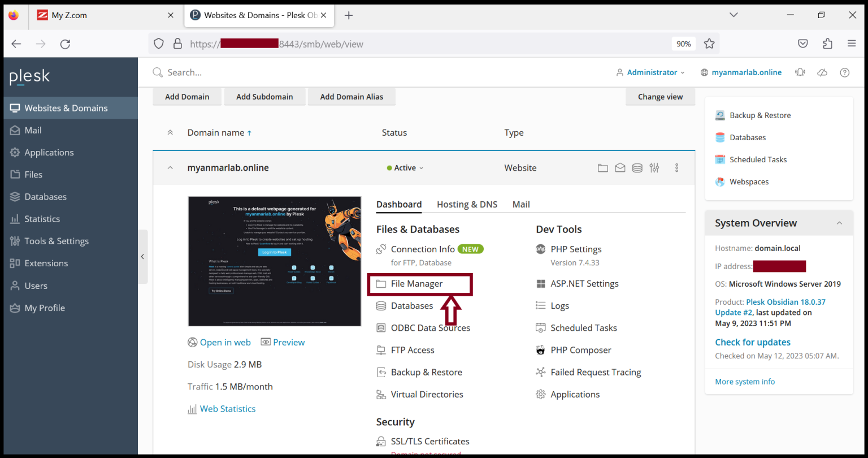
Task: Select the Dashboard tab
Action: pyautogui.click(x=399, y=204)
